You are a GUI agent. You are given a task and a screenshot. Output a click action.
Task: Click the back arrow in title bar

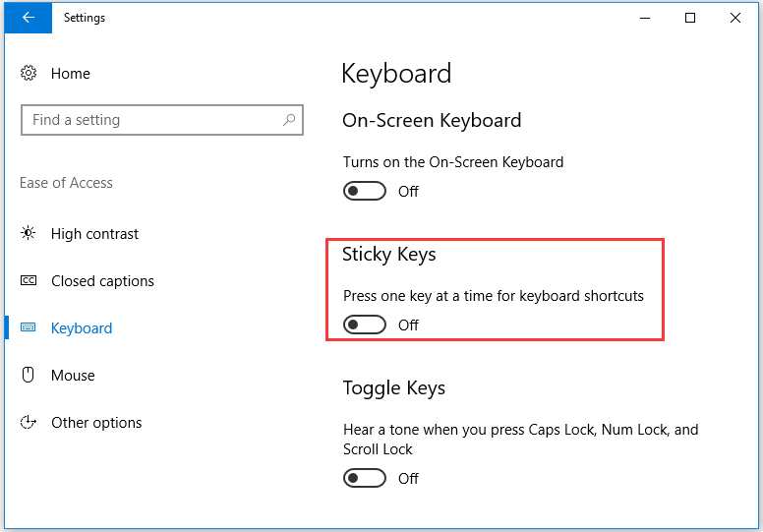29,18
